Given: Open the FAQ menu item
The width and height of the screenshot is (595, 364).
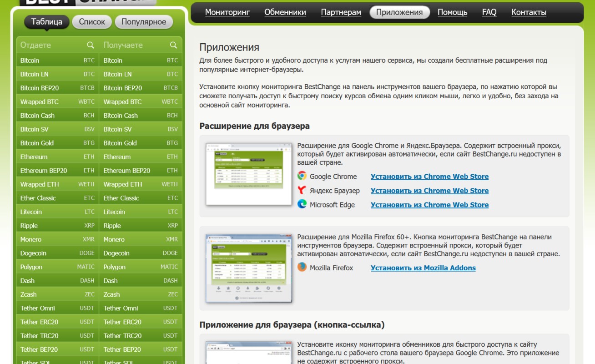Looking at the screenshot, I should pyautogui.click(x=489, y=12).
